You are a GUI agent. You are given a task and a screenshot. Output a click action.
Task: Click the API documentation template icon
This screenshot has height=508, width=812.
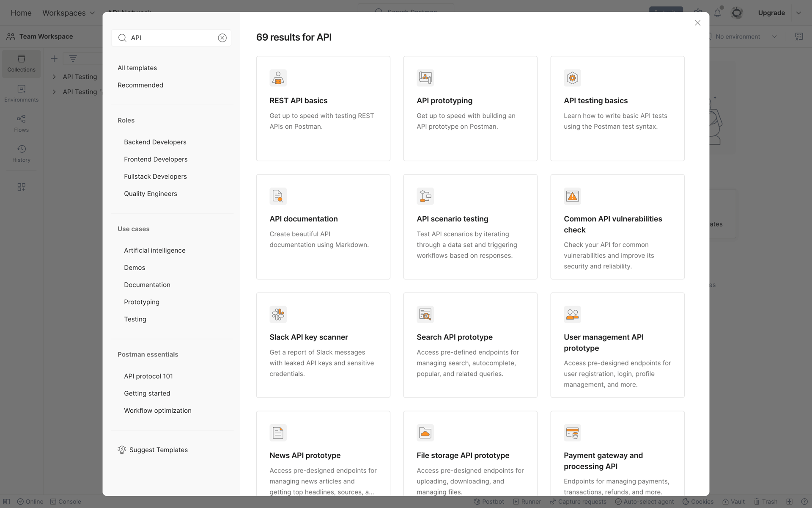pyautogui.click(x=278, y=196)
